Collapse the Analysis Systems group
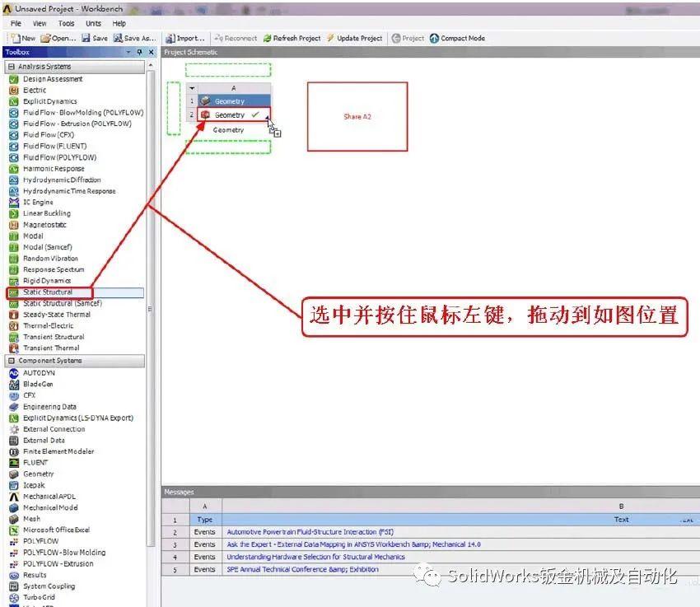Viewport: 700px width, 607px height. [12, 67]
